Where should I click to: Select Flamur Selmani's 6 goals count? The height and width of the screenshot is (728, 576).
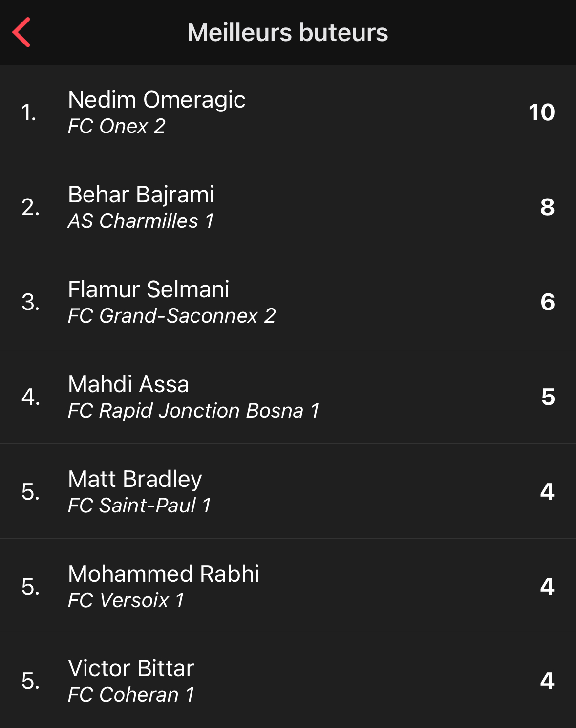point(547,302)
